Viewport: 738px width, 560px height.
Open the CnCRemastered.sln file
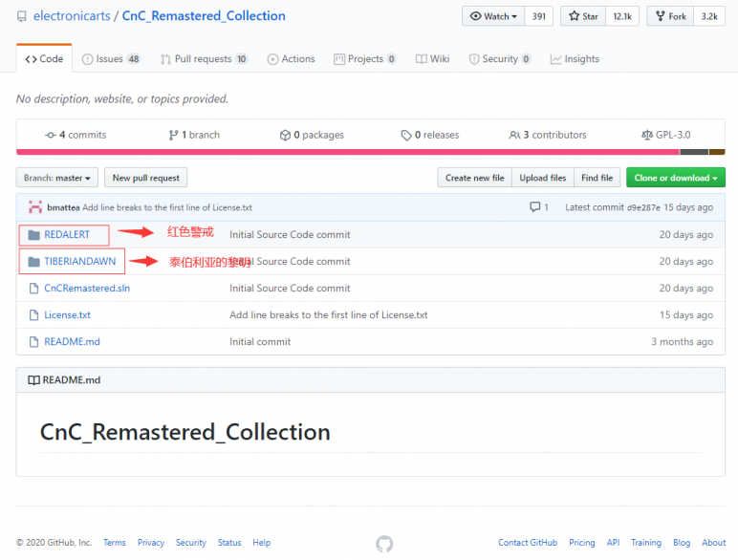pos(87,289)
